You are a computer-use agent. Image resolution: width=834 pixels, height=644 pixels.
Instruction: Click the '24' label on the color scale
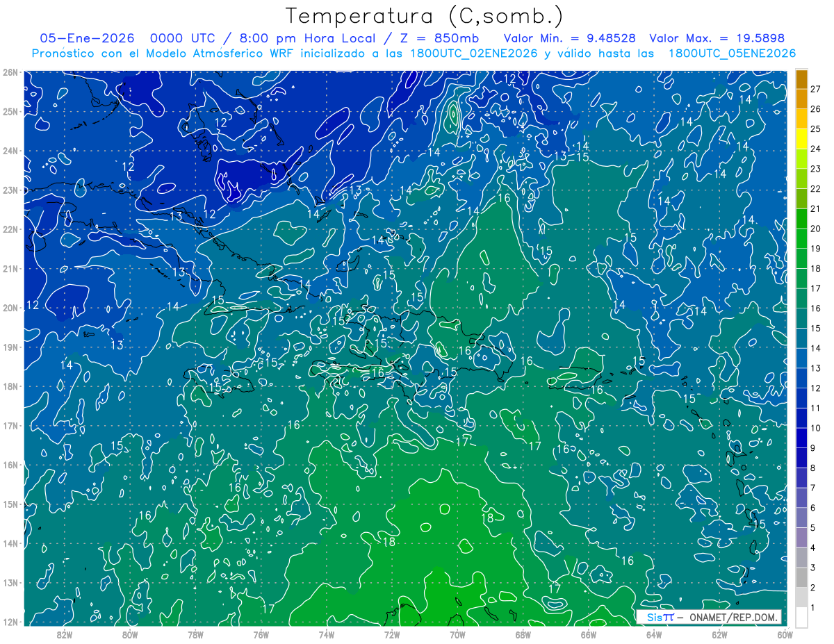coord(815,149)
